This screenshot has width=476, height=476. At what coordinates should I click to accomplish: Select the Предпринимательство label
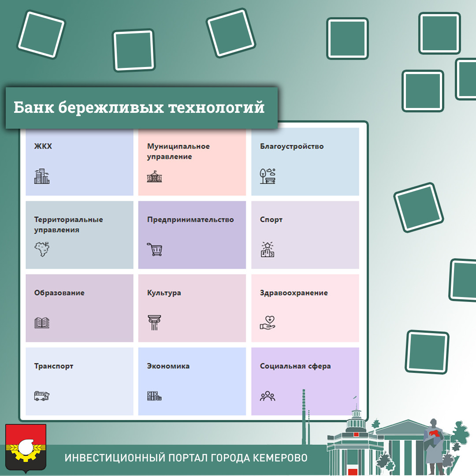pyautogui.click(x=190, y=220)
